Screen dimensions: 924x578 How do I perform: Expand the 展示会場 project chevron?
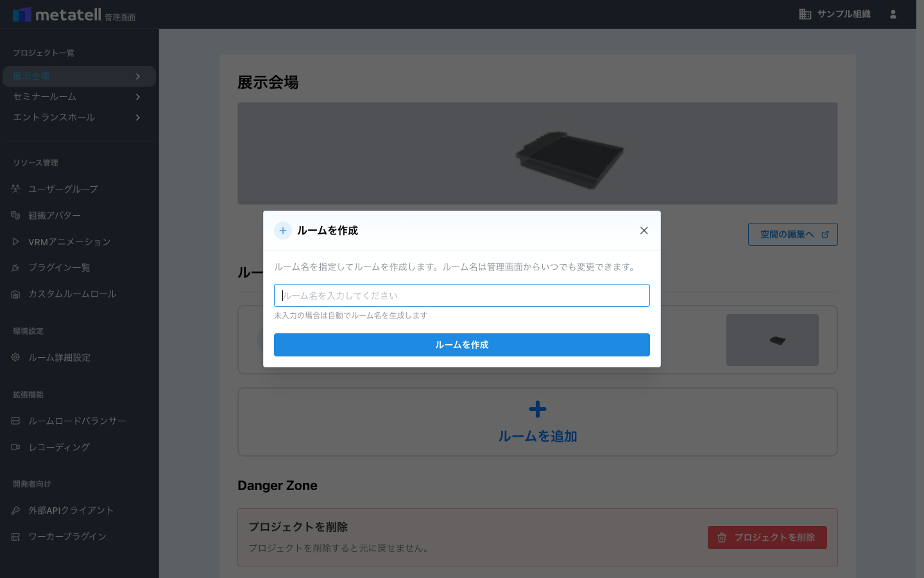pyautogui.click(x=138, y=76)
